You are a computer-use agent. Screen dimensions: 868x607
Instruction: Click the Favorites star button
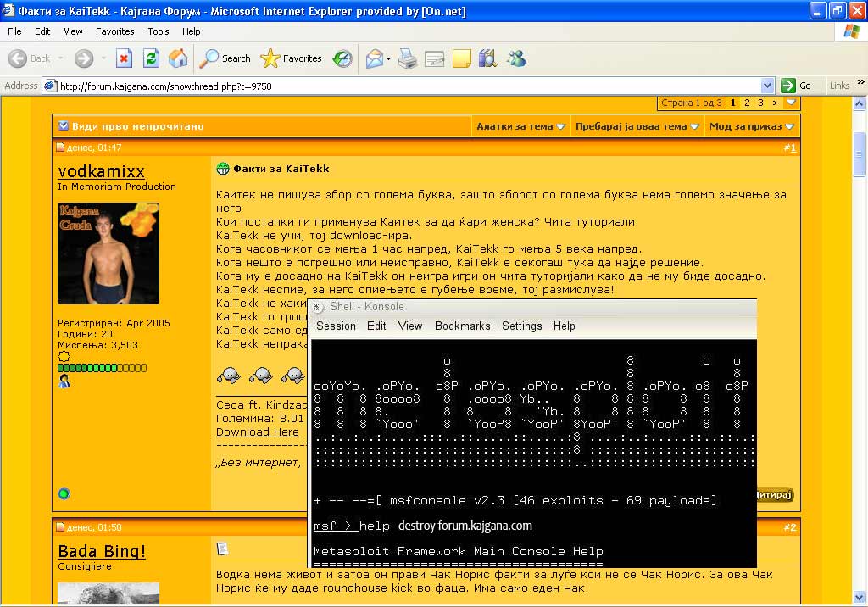[291, 58]
